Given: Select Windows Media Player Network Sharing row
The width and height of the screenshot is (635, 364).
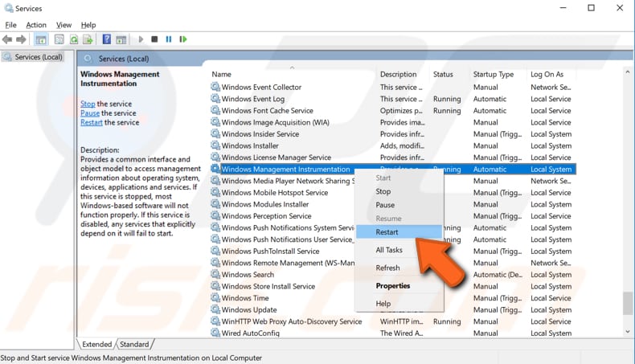Looking at the screenshot, I should pyautogui.click(x=393, y=181).
